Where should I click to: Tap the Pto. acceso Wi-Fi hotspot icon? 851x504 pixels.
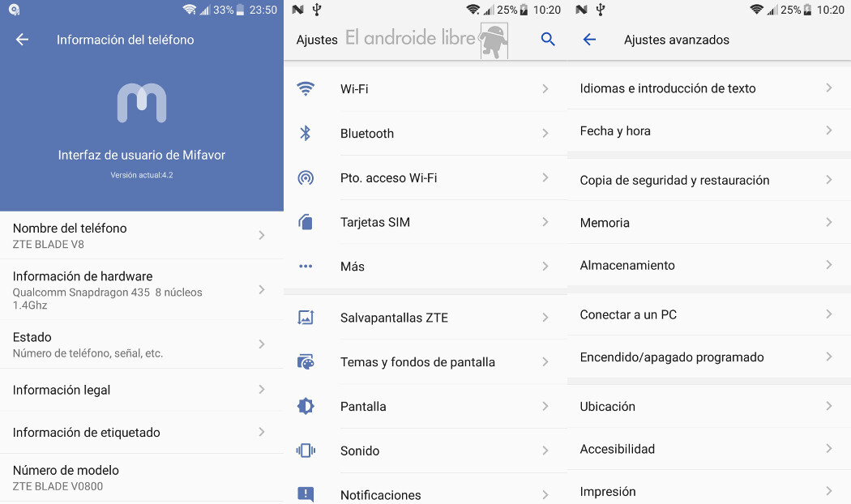[x=306, y=178]
